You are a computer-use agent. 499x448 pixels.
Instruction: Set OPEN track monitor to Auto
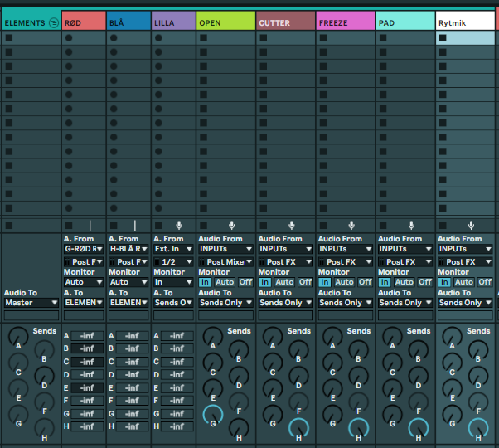coord(225,282)
